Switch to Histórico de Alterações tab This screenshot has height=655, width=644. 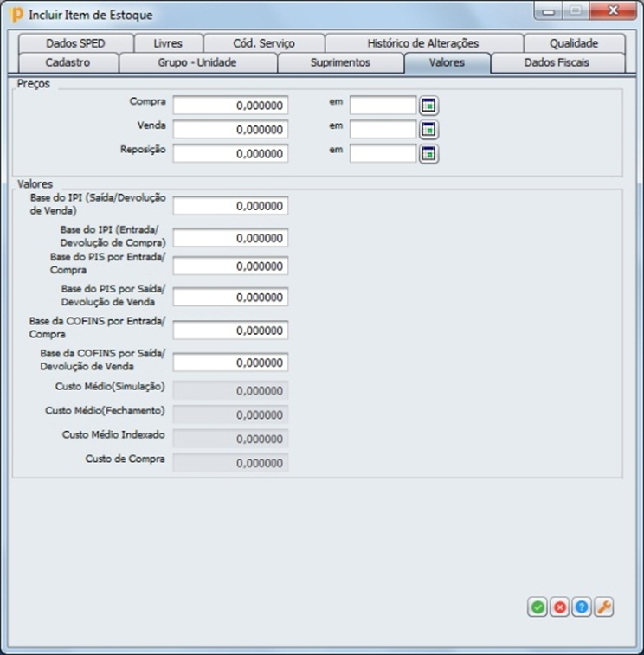point(422,43)
